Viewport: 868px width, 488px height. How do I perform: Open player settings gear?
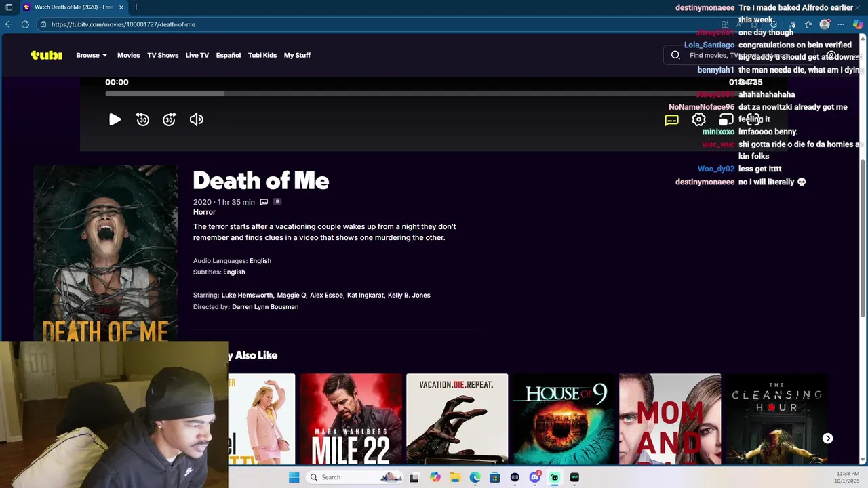[698, 119]
